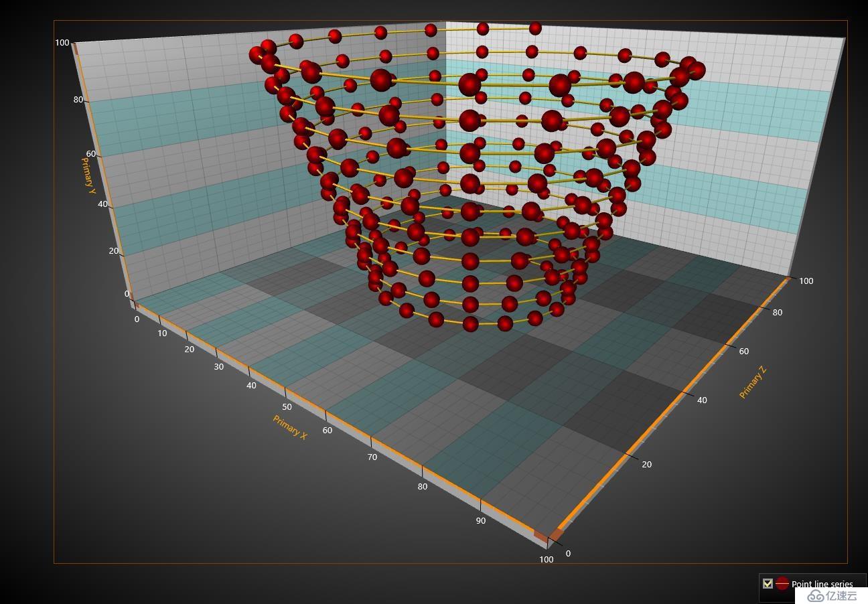This screenshot has width=868, height=604.
Task: Click the 'Primary Z' axis title
Action: pos(752,382)
